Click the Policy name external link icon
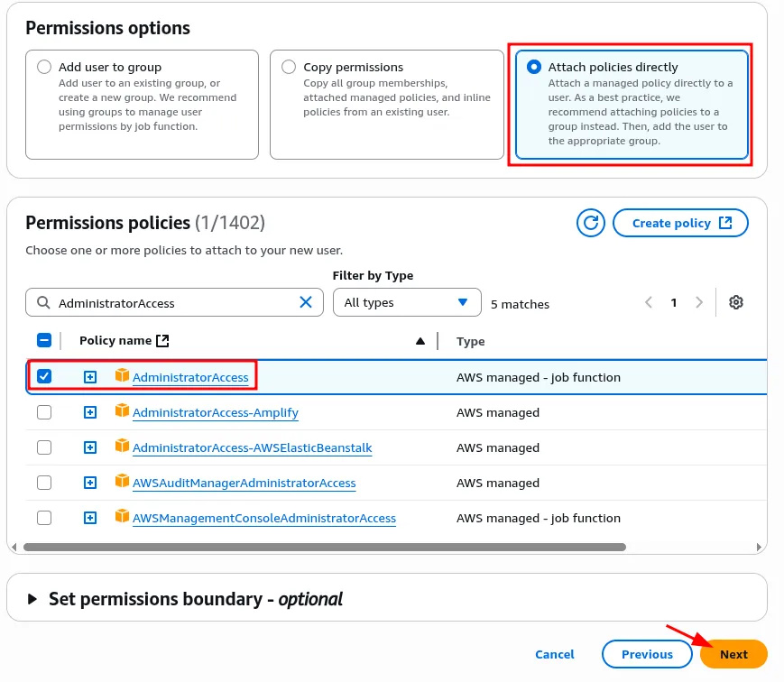 pyautogui.click(x=162, y=341)
